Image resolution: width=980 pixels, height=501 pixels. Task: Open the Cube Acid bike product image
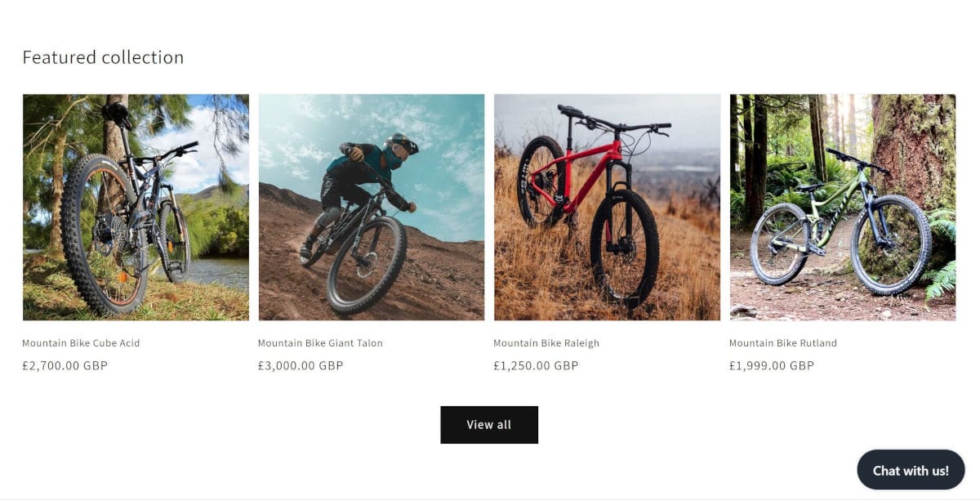pos(136,207)
